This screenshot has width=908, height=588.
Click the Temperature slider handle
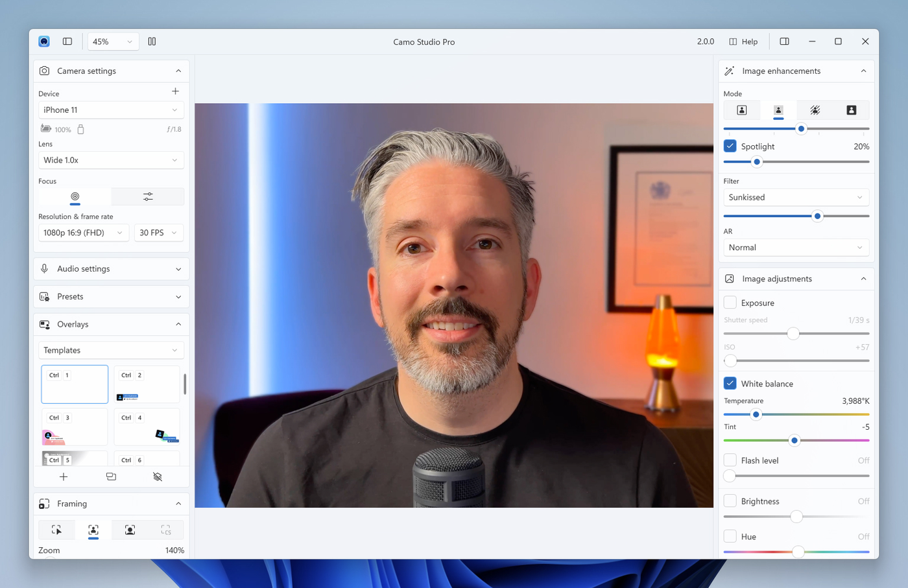[756, 414]
